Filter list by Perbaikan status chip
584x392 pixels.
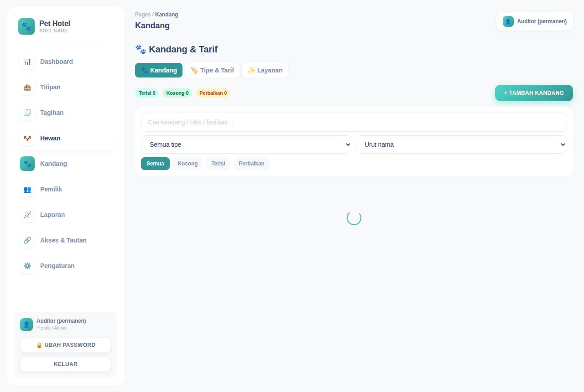[251, 164]
